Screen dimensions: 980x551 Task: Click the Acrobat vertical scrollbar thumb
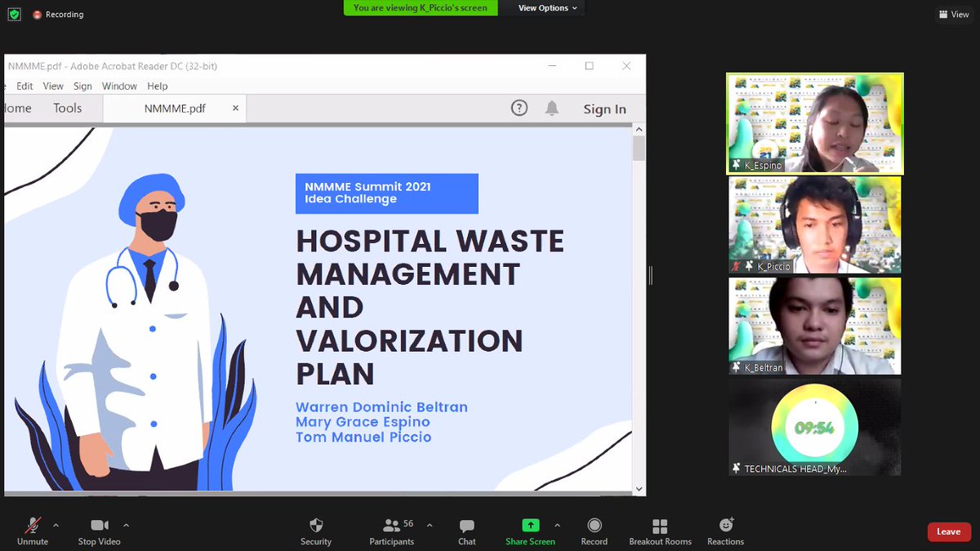pos(639,148)
